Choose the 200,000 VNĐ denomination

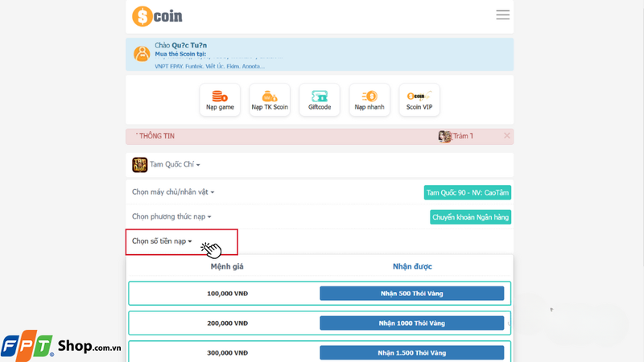(227, 323)
